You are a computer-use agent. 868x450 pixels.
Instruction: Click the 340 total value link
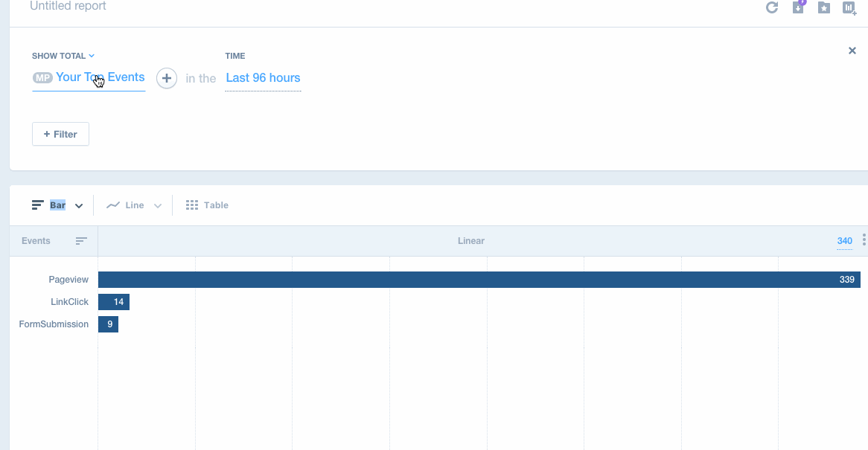(844, 241)
